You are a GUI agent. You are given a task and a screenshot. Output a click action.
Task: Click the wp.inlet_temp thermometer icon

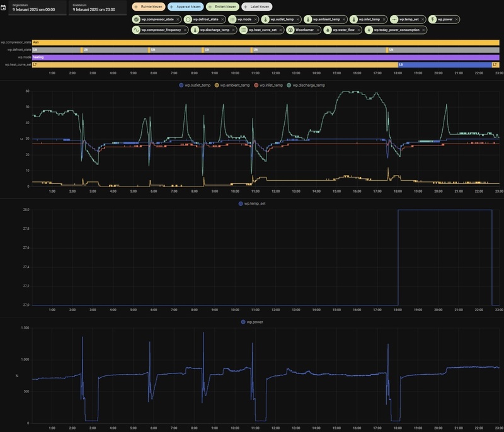click(x=354, y=20)
